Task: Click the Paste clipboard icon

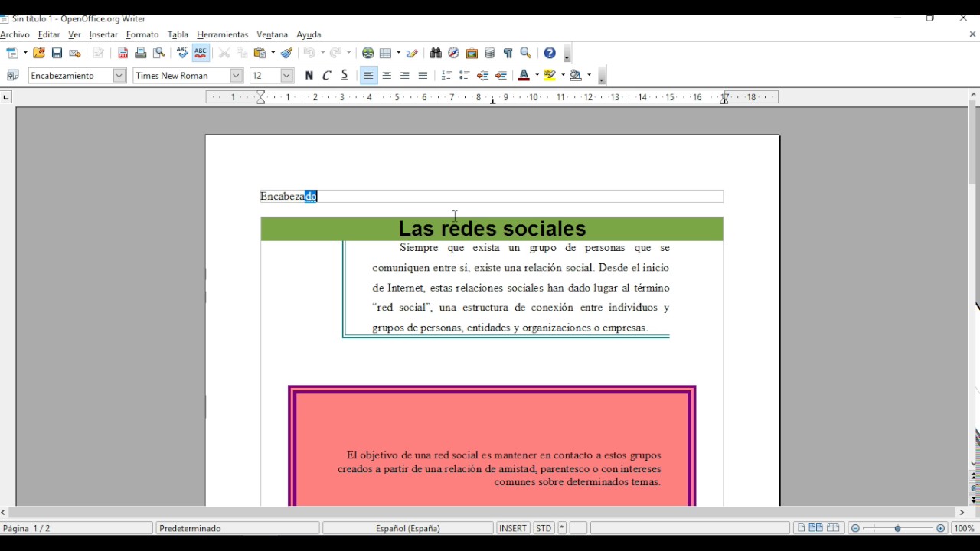Action: coord(260,53)
